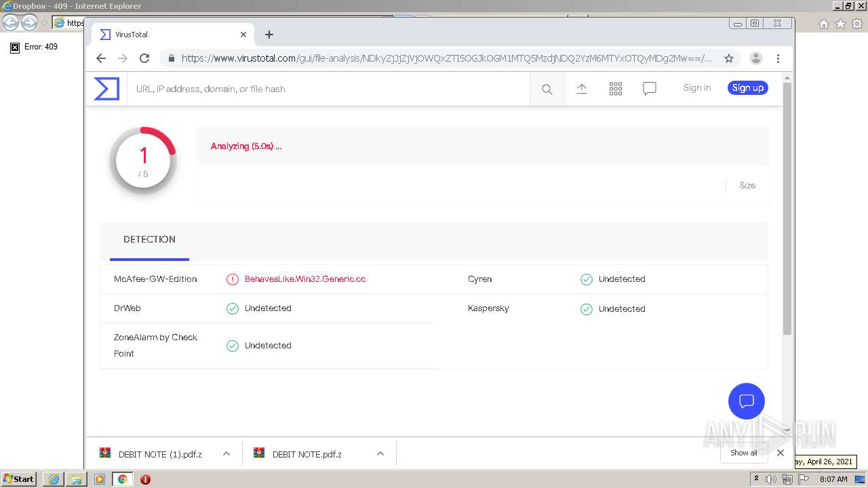Viewport: 868px width, 488px height.
Task: Open media player taskbar icon
Action: [100, 479]
